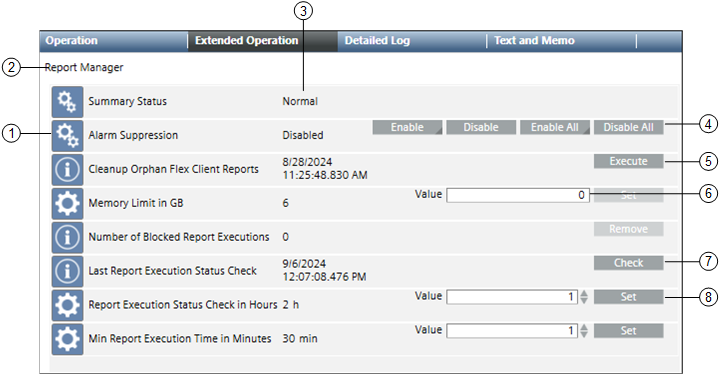The height and width of the screenshot is (374, 720).
Task: Click the Normal status value
Action: (300, 102)
